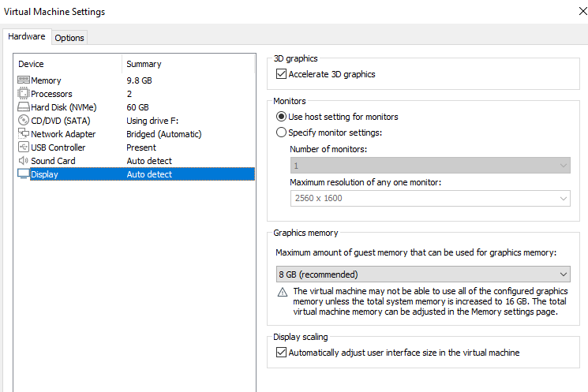Choose Specify monitor settings option
The width and height of the screenshot is (588, 392).
(281, 133)
